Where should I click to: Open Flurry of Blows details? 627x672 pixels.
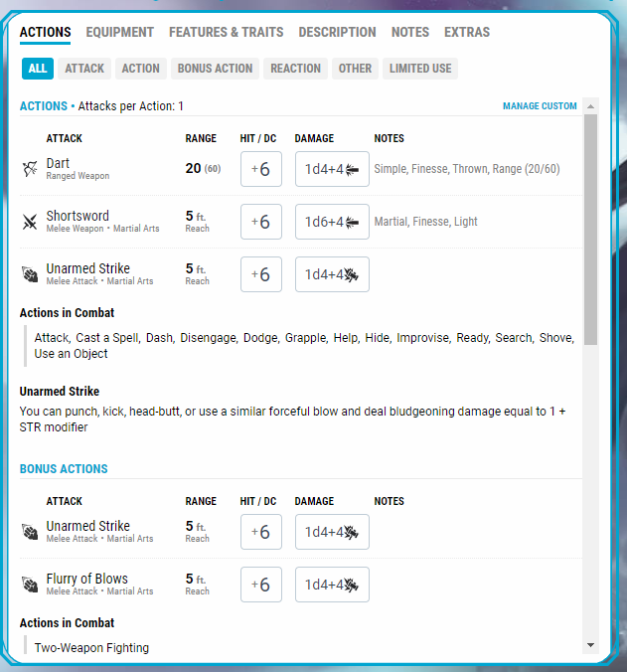[86, 579]
